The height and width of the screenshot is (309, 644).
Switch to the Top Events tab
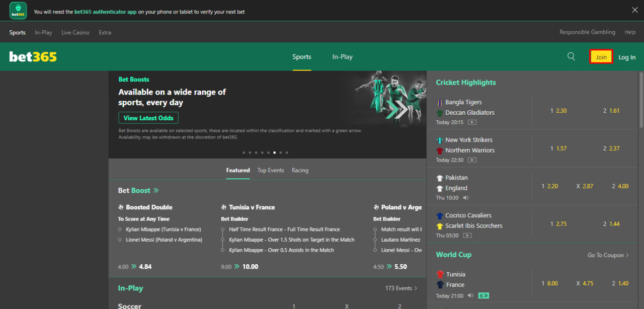[271, 171]
